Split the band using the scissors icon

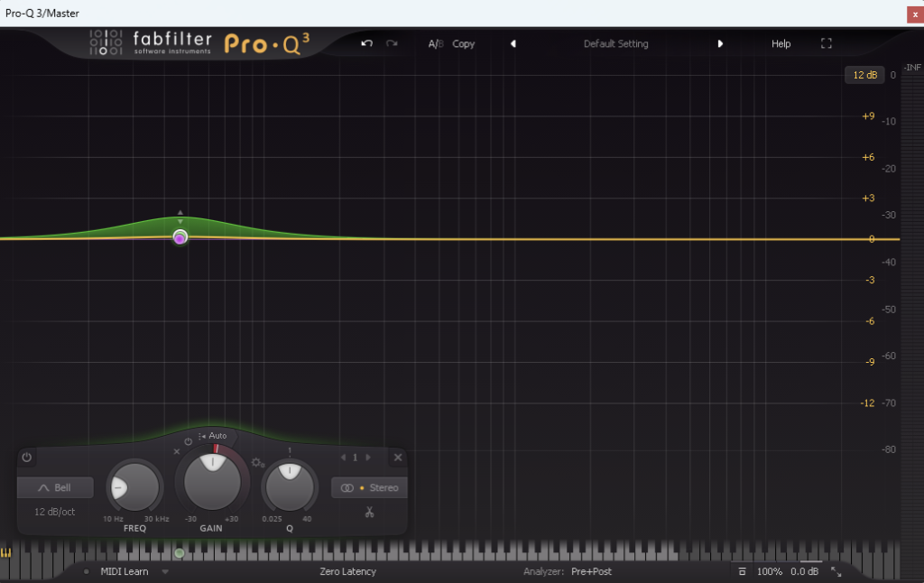369,512
